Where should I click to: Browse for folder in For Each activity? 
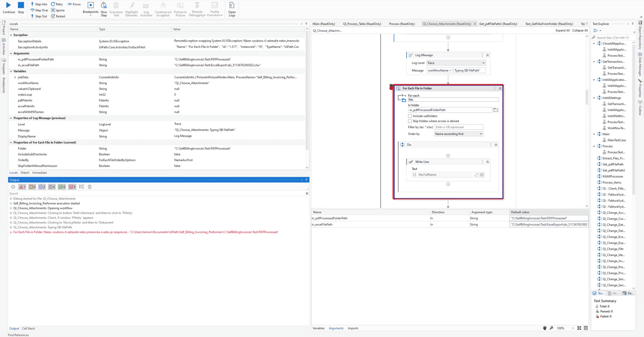496,110
